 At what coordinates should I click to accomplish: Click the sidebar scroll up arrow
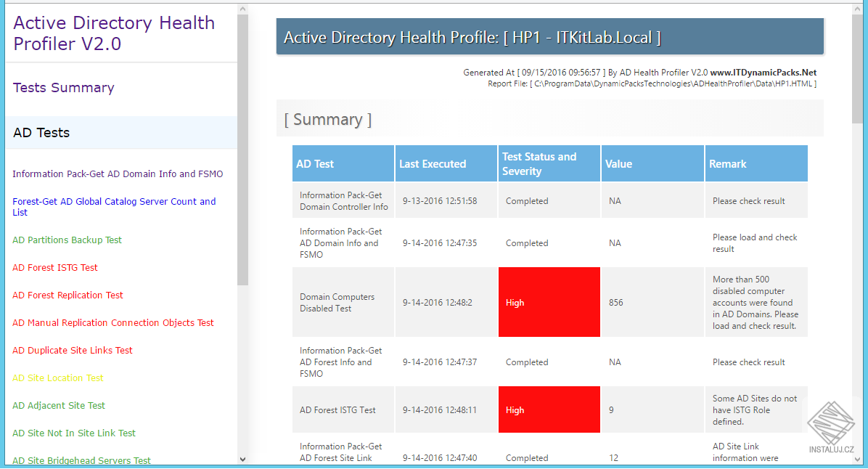click(x=242, y=9)
